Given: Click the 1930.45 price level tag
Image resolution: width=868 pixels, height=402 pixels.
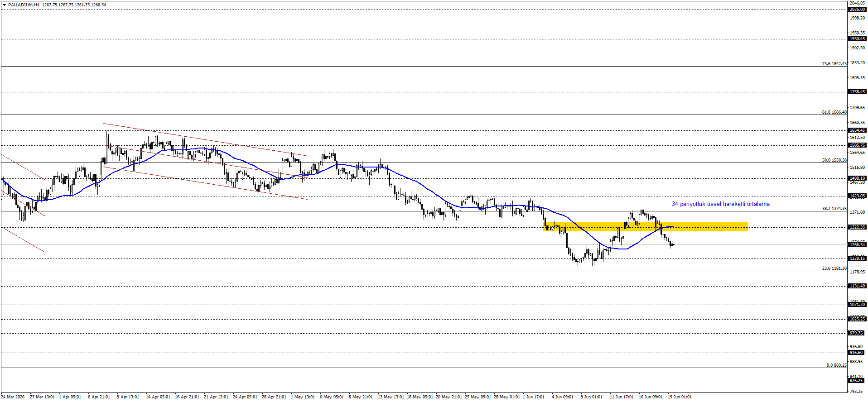Looking at the screenshot, I should click(857, 39).
